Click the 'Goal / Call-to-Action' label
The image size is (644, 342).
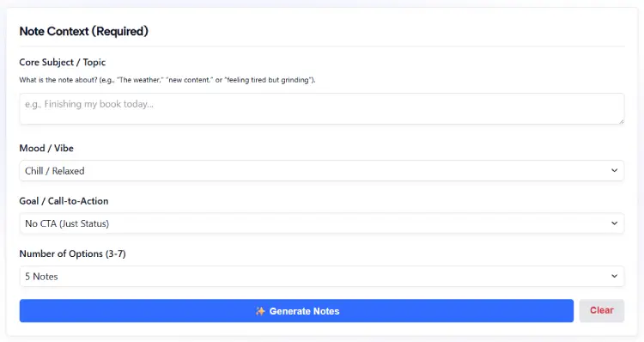pos(64,201)
